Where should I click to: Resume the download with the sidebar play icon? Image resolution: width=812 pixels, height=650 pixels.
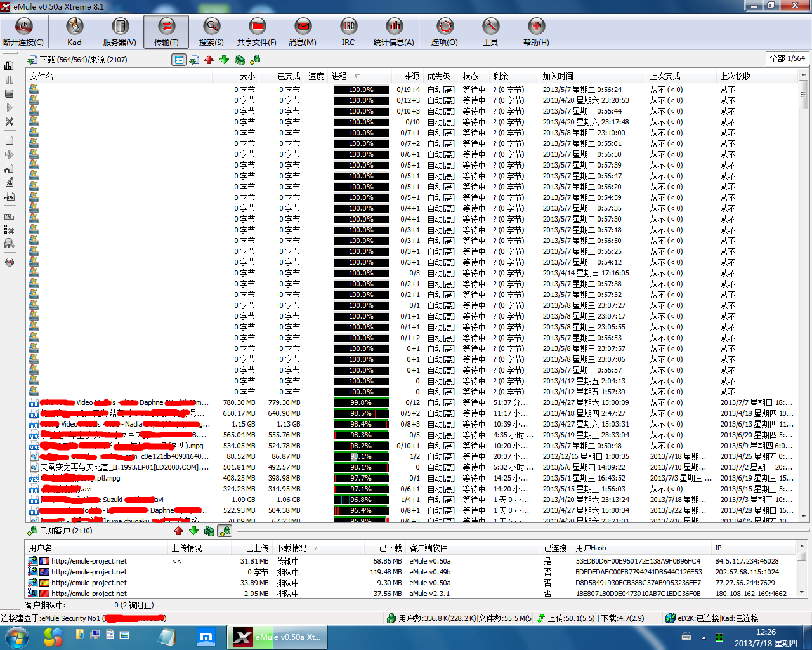point(10,108)
